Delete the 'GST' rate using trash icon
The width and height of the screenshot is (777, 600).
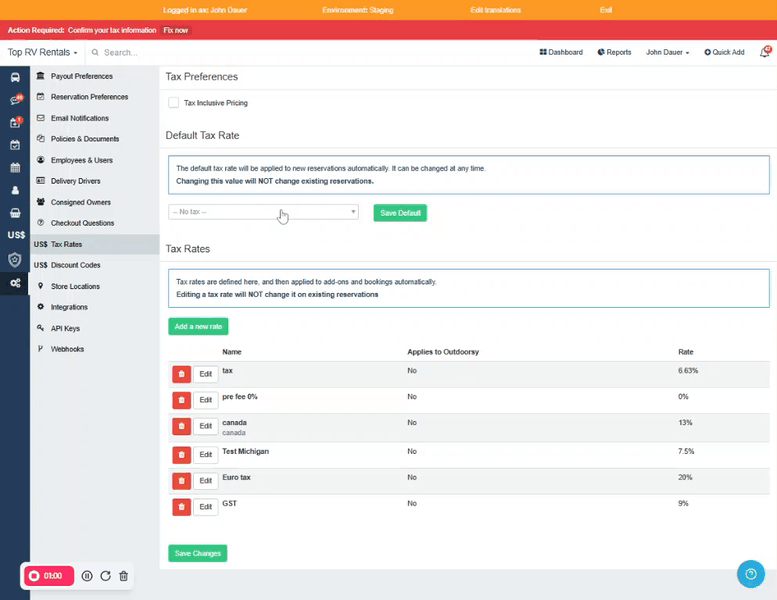click(181, 507)
